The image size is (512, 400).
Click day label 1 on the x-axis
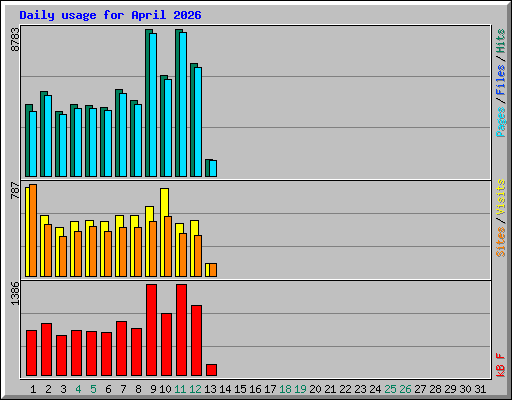(33, 389)
